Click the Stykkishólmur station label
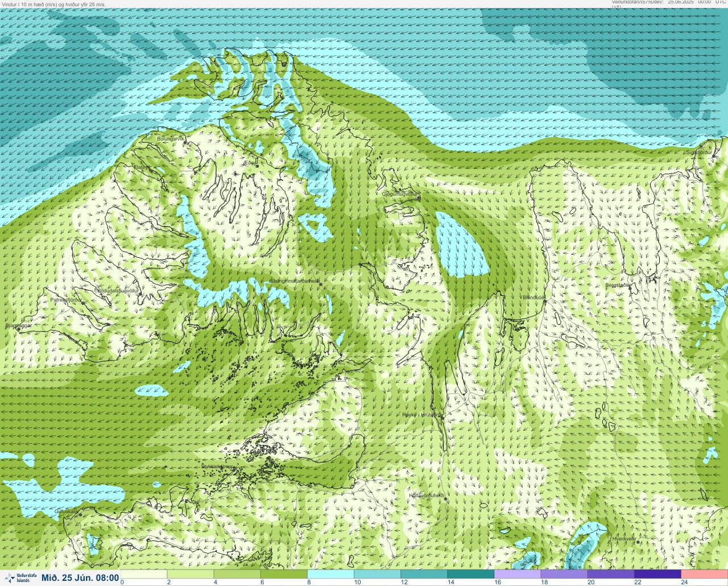728x586 pixels. pyautogui.click(x=218, y=466)
